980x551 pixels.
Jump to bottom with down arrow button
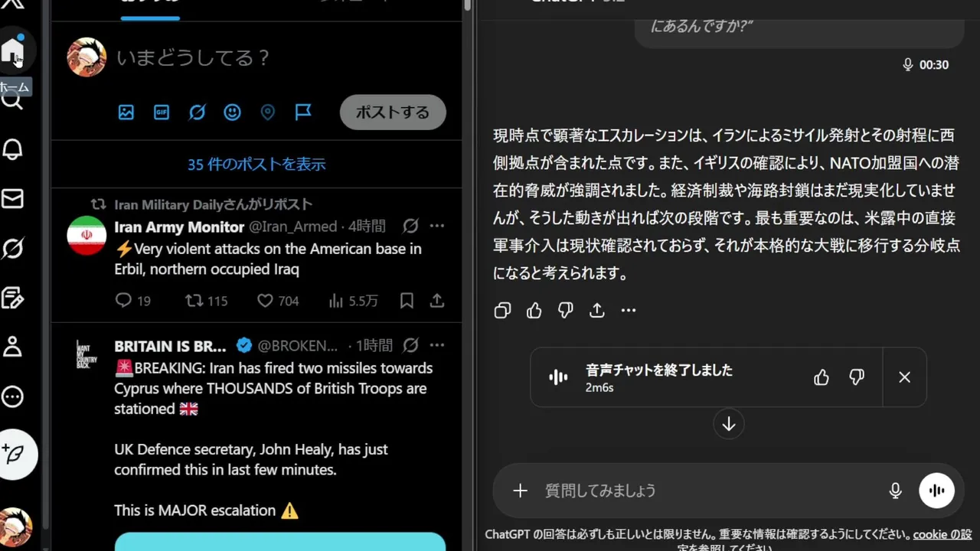click(729, 424)
